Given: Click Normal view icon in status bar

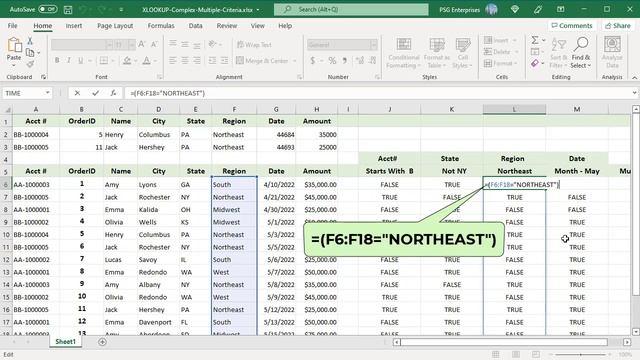Looking at the screenshot, I should (x=496, y=355).
